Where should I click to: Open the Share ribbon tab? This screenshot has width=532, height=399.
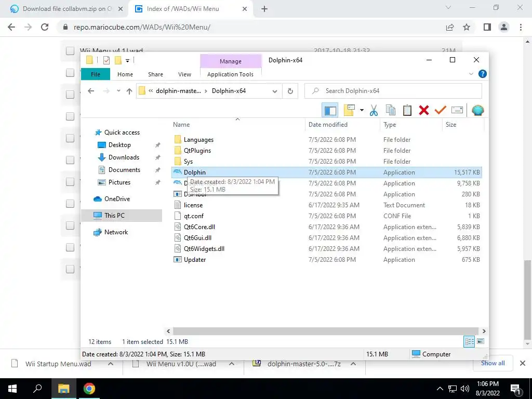pyautogui.click(x=155, y=74)
